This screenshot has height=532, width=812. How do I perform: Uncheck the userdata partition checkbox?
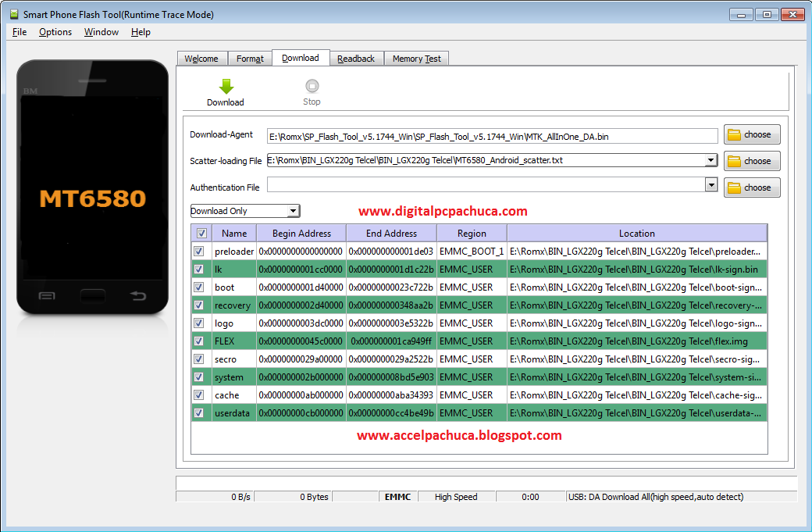(199, 412)
